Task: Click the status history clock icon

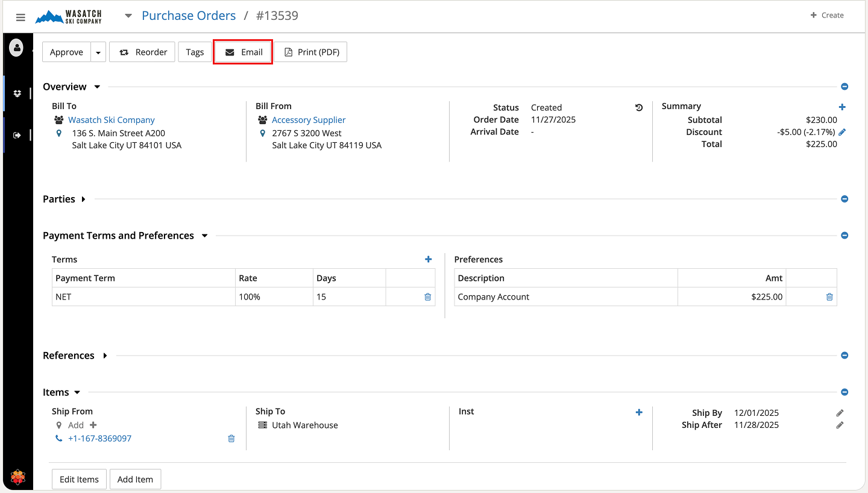Action: tap(639, 108)
